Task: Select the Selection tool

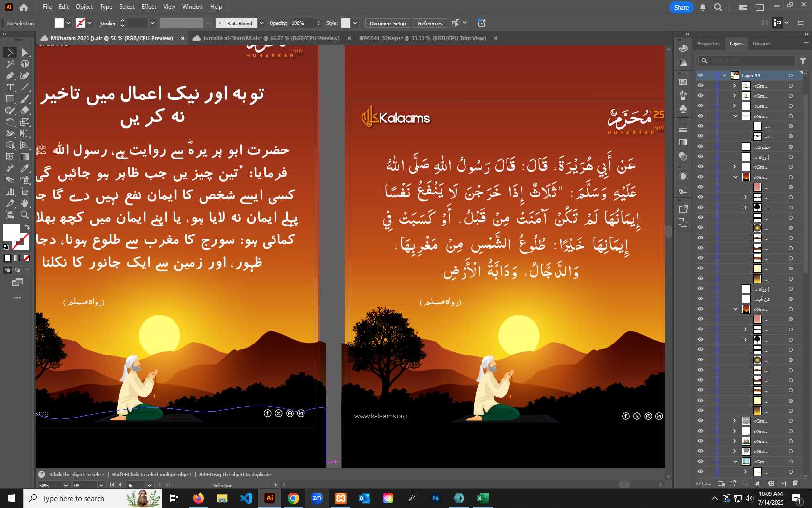Action: point(10,52)
